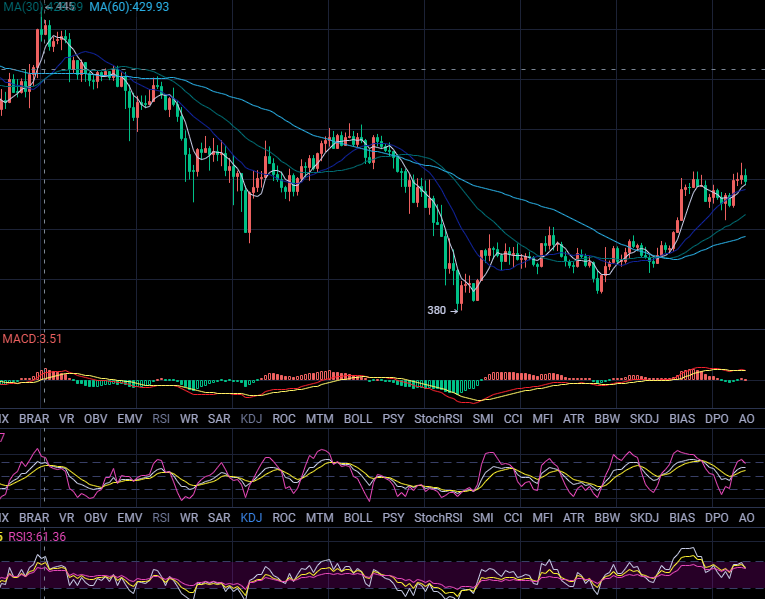
Task: Select CCI indicator under the KDJ pane
Action: click(x=513, y=518)
